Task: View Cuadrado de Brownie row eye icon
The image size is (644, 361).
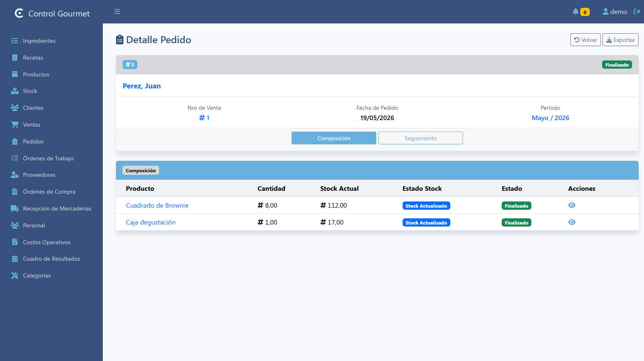Action: (x=572, y=205)
